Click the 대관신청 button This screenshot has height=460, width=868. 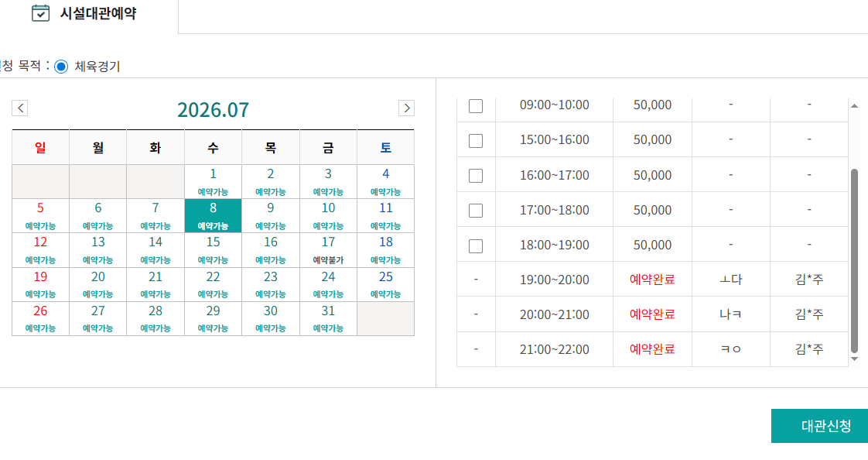tap(820, 426)
